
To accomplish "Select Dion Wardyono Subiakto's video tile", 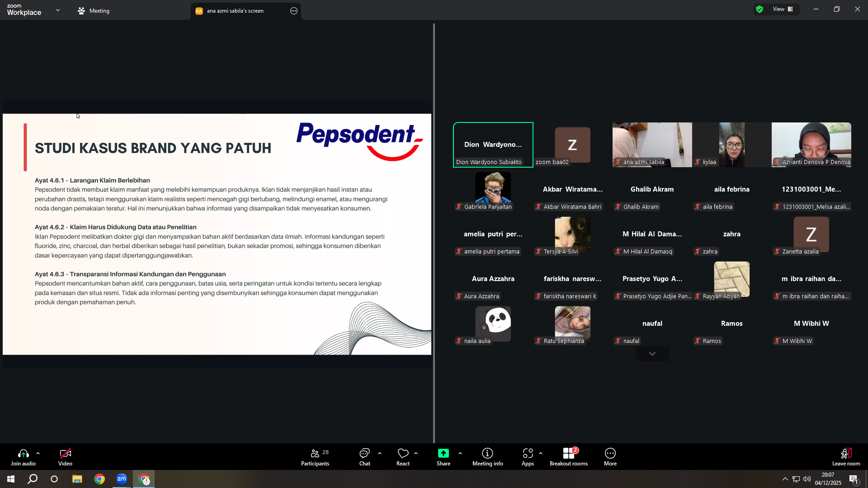I will 493,145.
